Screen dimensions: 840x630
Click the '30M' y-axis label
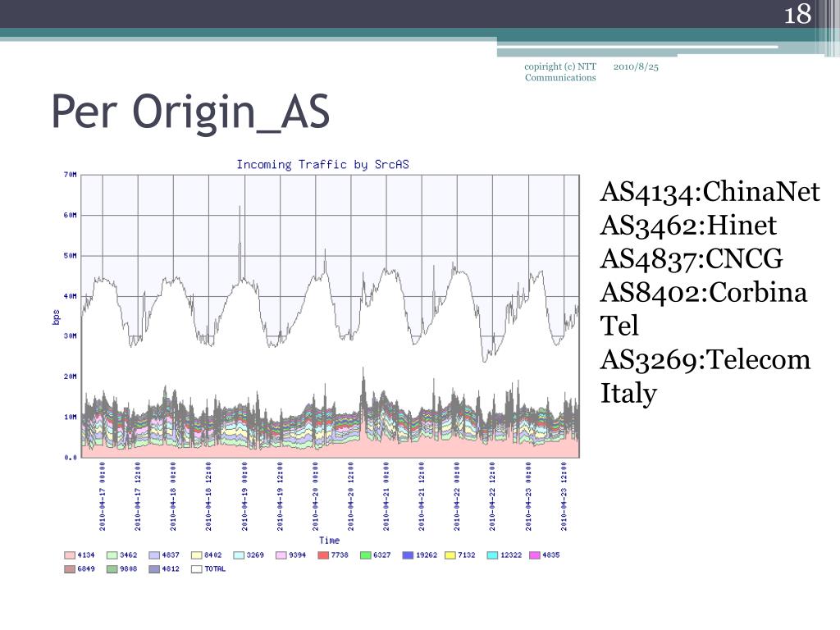[x=71, y=336]
